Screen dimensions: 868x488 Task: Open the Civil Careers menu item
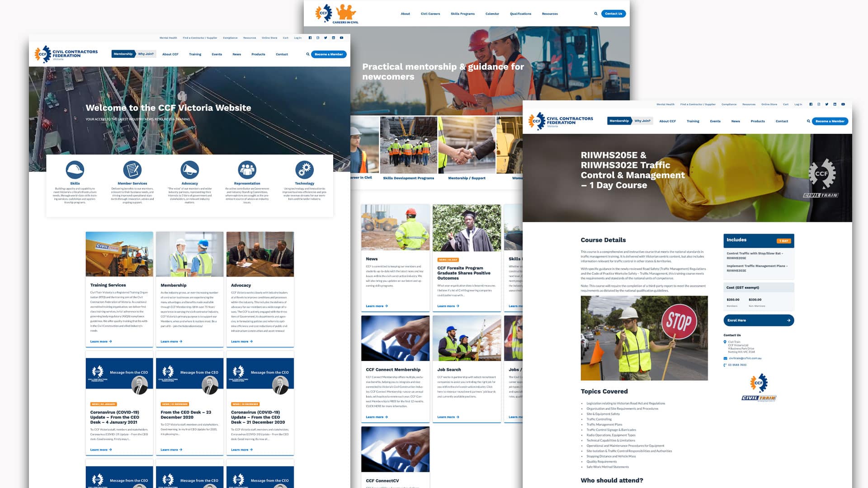click(x=430, y=14)
